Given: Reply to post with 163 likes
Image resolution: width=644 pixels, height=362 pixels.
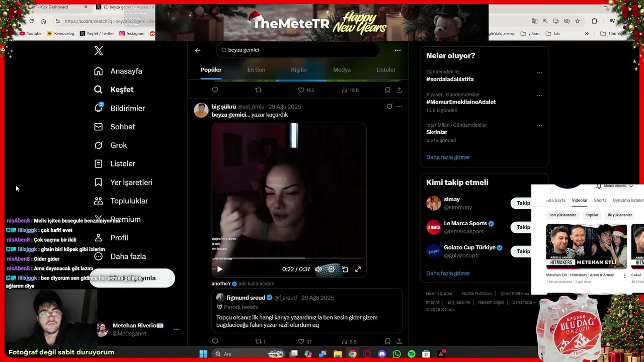Looking at the screenshot, I should pos(215,90).
